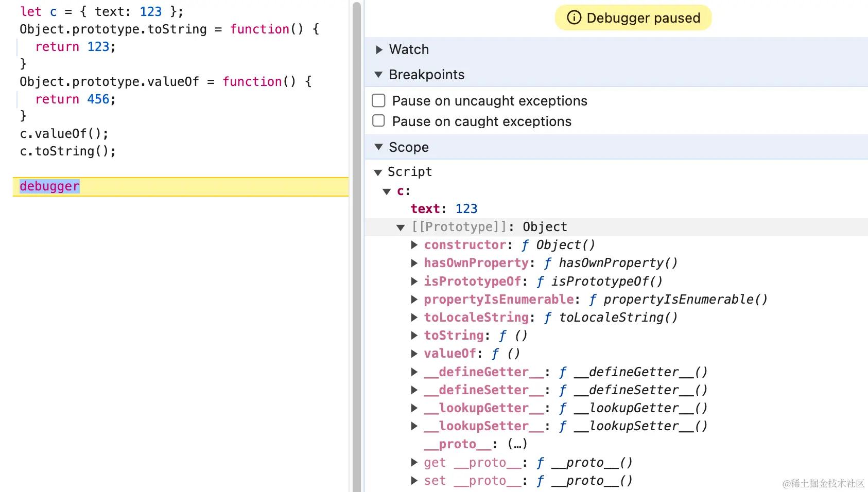Expand the __defineSetter__ entry

click(414, 390)
